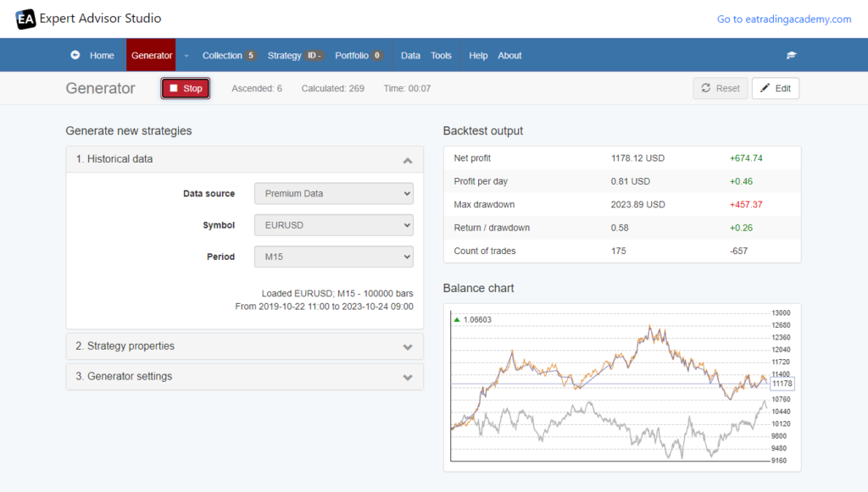Image resolution: width=868 pixels, height=492 pixels.
Task: Click the refresh icon on the Reset button
Action: pyautogui.click(x=705, y=87)
